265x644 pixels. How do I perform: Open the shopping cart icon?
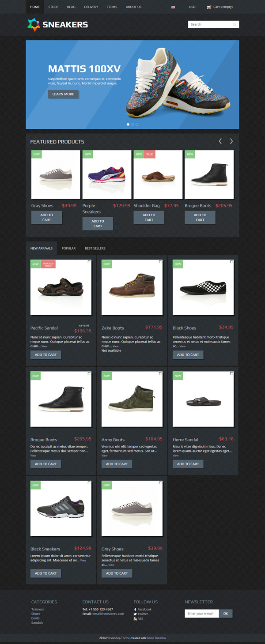209,7
